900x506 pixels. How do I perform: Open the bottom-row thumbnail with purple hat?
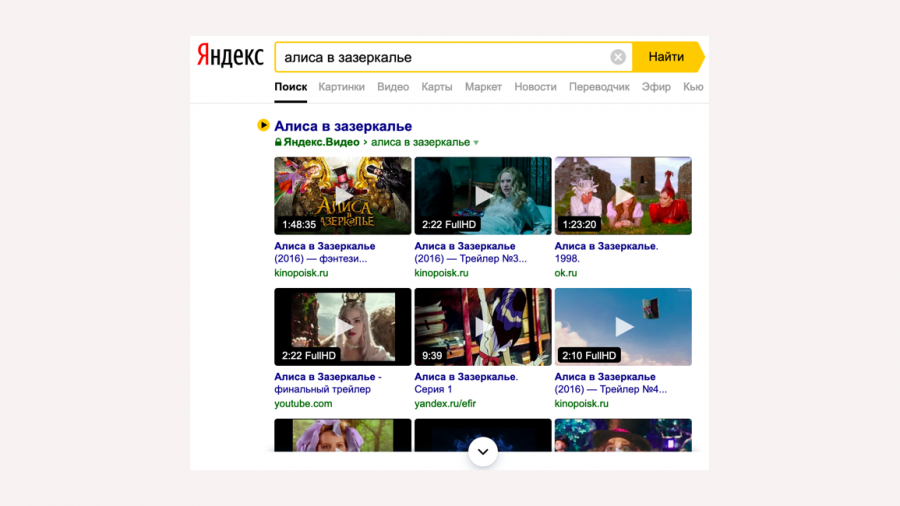click(343, 435)
